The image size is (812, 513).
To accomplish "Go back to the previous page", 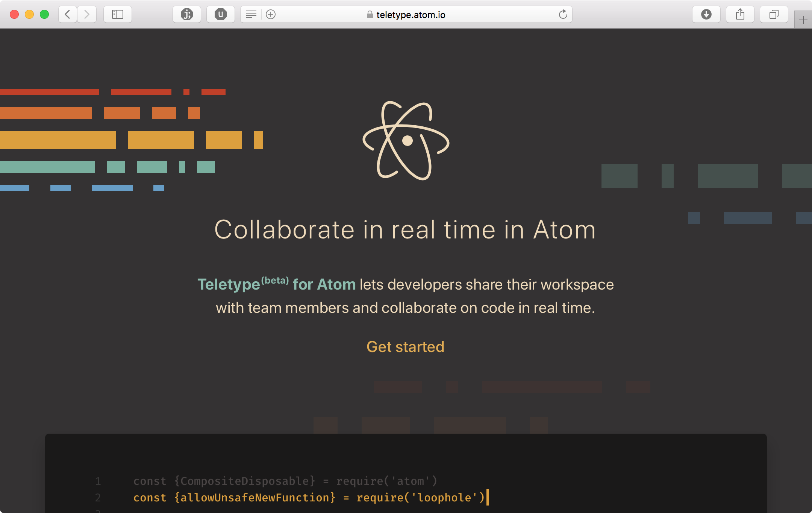I will click(68, 14).
